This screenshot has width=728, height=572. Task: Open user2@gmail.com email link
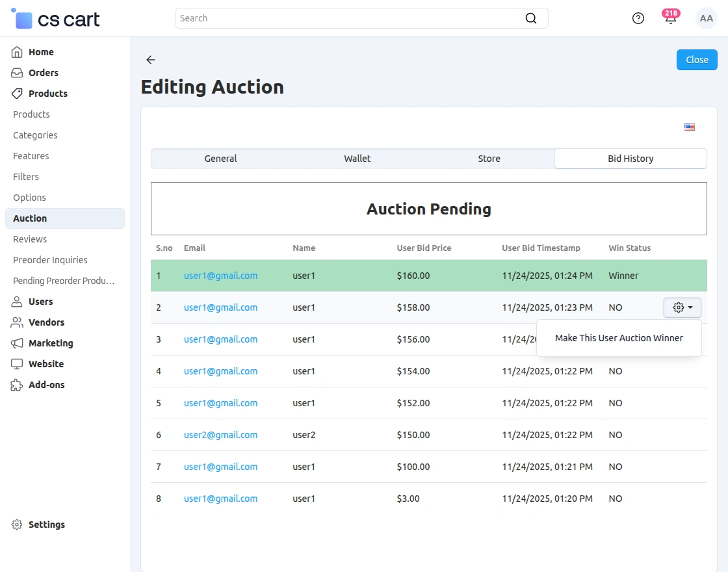220,435
